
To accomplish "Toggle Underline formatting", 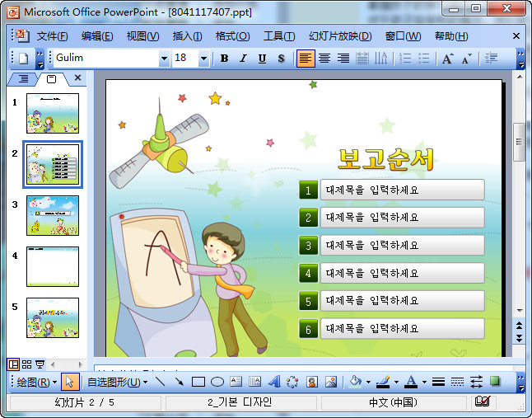I will point(262,59).
